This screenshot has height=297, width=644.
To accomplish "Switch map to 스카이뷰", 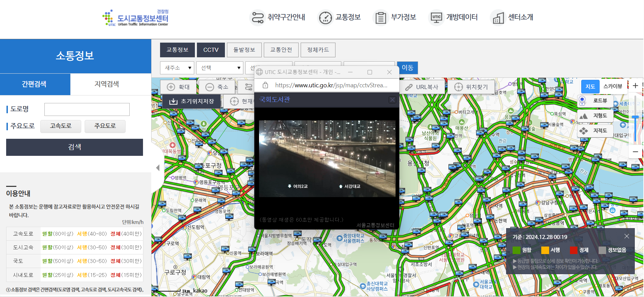I will point(613,86).
